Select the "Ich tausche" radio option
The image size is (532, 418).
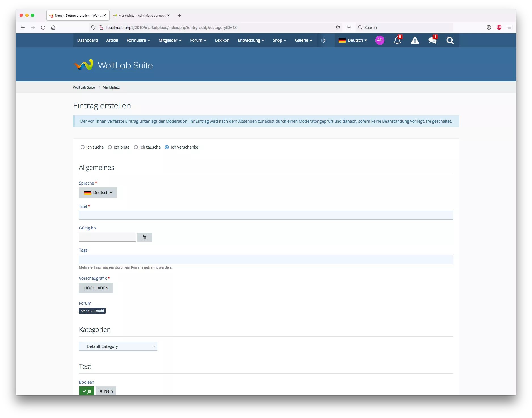click(x=136, y=147)
